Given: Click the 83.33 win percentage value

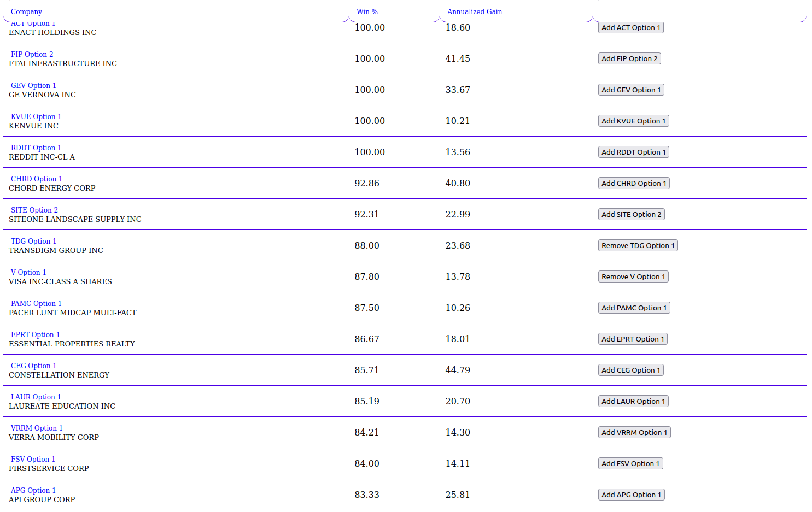Looking at the screenshot, I should click(366, 495).
